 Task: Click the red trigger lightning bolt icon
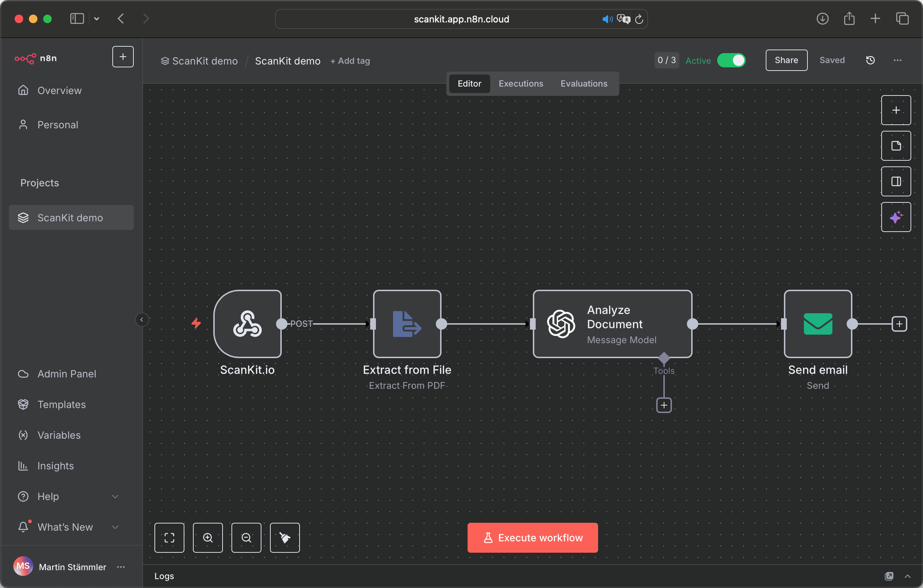tap(196, 323)
